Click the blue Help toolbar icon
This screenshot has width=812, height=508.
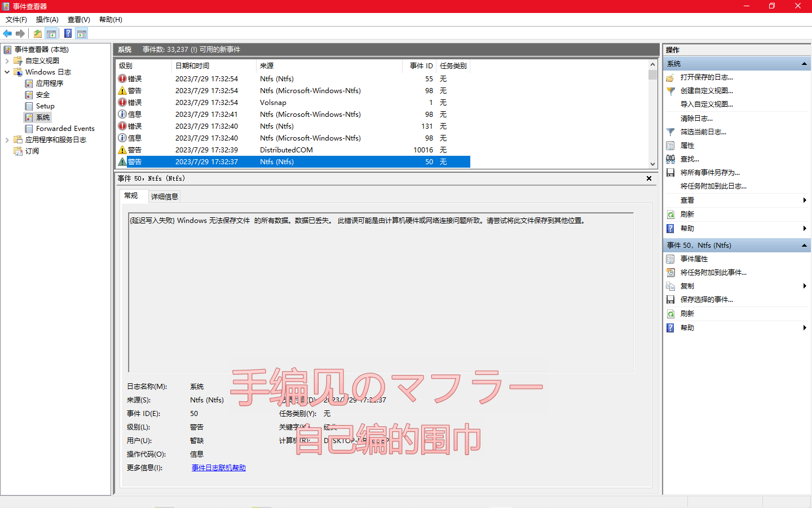point(68,33)
